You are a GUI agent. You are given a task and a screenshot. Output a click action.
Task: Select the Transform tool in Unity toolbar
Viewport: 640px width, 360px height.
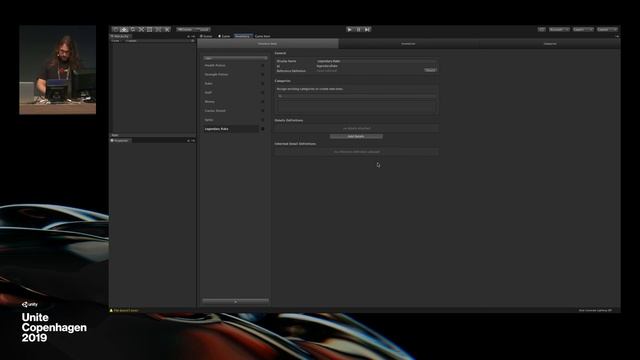[158, 29]
